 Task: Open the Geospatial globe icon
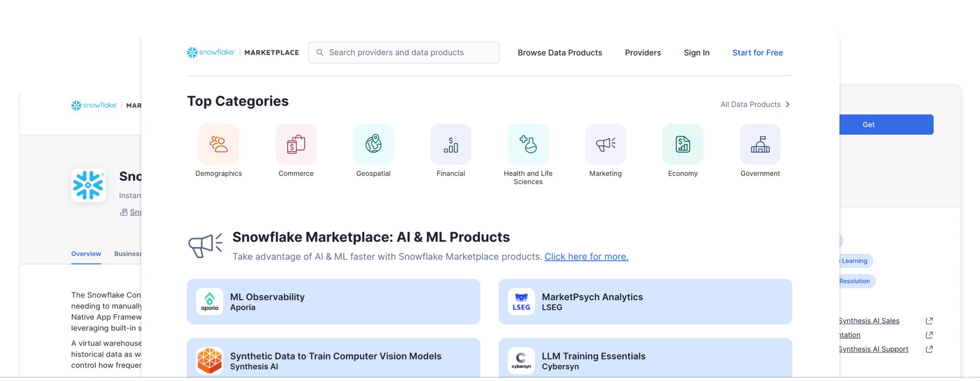tap(373, 144)
